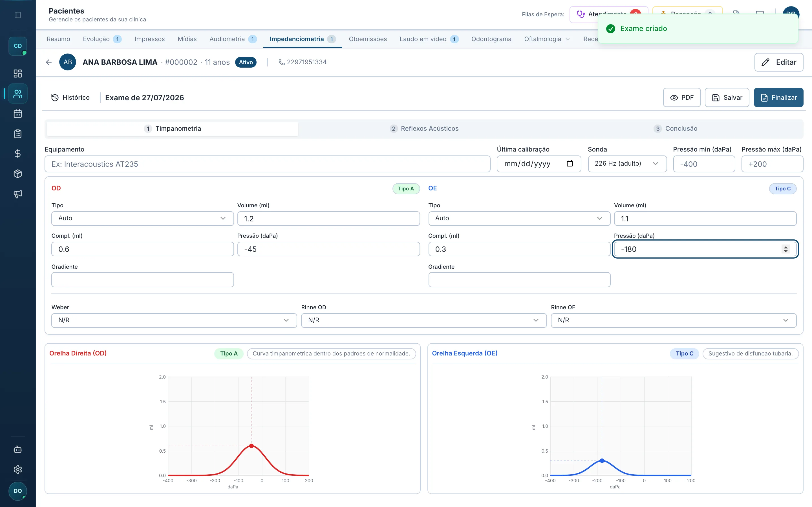
Task: Switch to the Audiometria tab
Action: click(233, 39)
